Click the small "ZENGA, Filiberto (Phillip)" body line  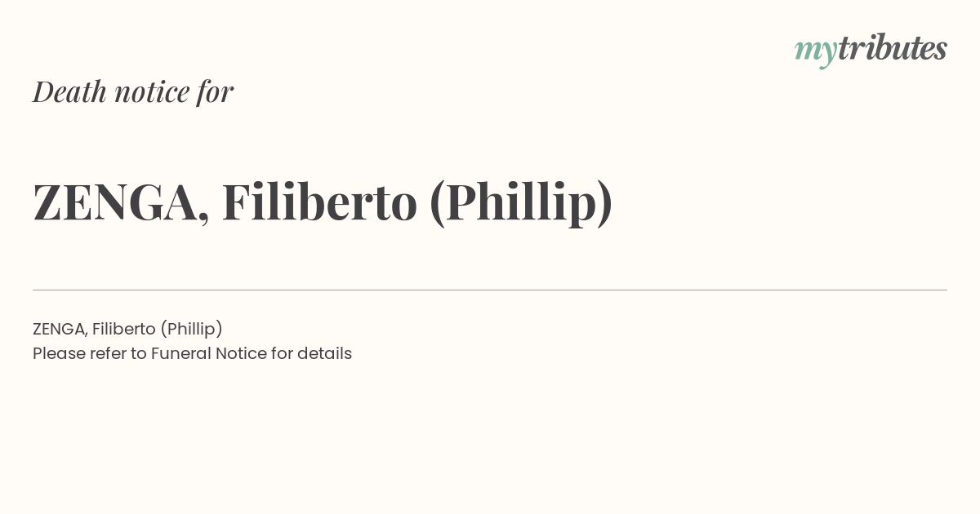click(127, 330)
